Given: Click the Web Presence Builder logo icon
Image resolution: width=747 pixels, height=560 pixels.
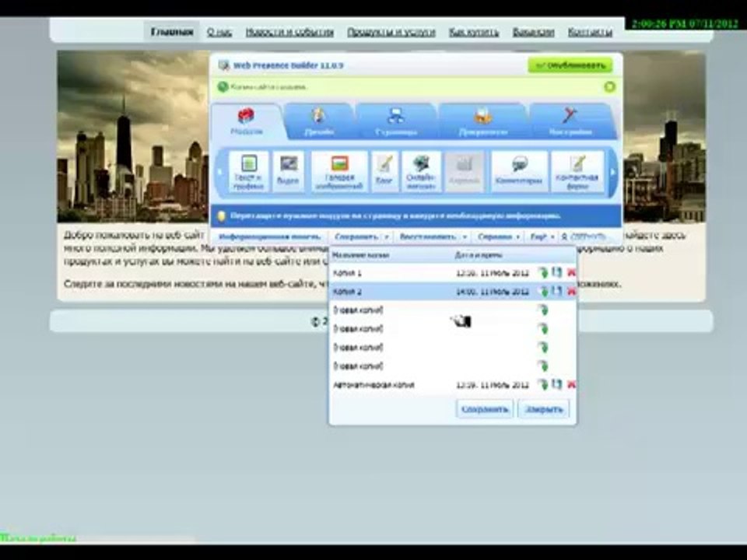Looking at the screenshot, I should click(223, 65).
